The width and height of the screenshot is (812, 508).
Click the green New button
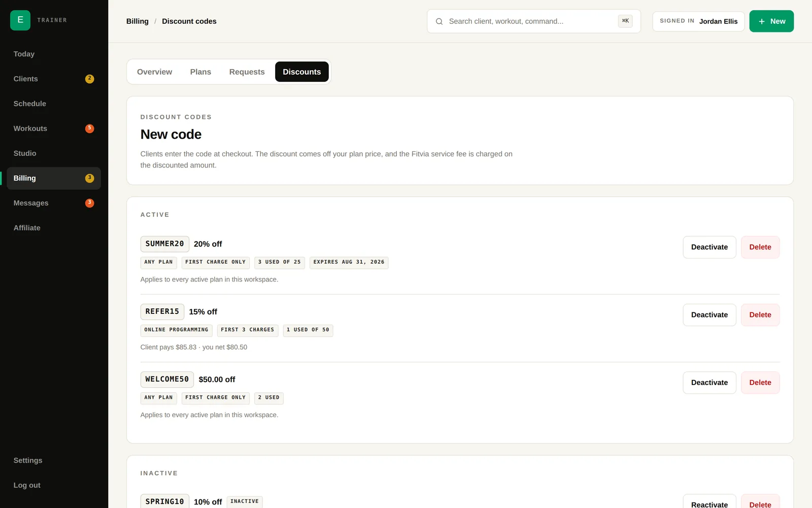point(771,21)
